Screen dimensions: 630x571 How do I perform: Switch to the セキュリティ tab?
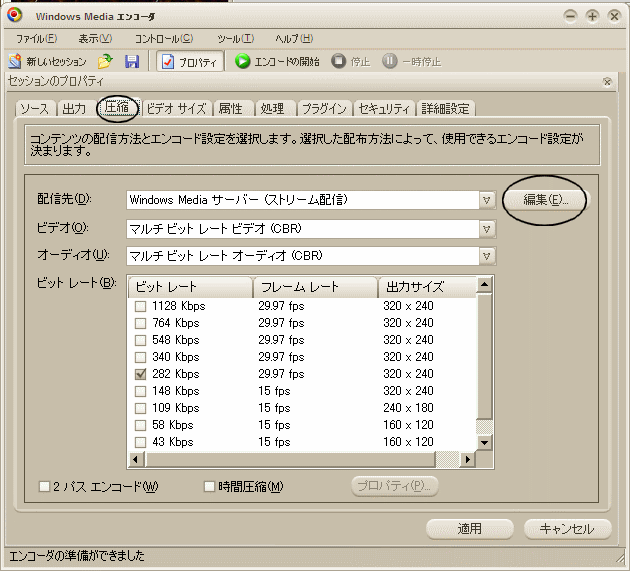click(384, 108)
